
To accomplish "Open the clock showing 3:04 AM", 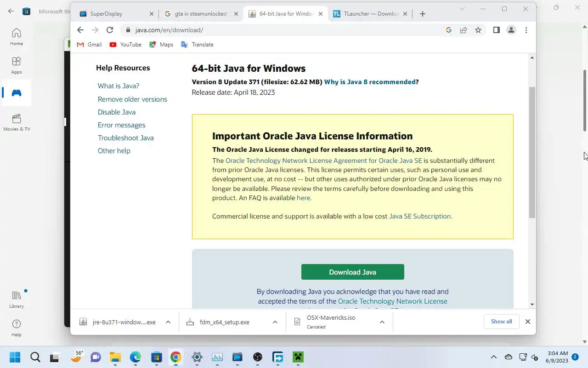I will pos(558,357).
